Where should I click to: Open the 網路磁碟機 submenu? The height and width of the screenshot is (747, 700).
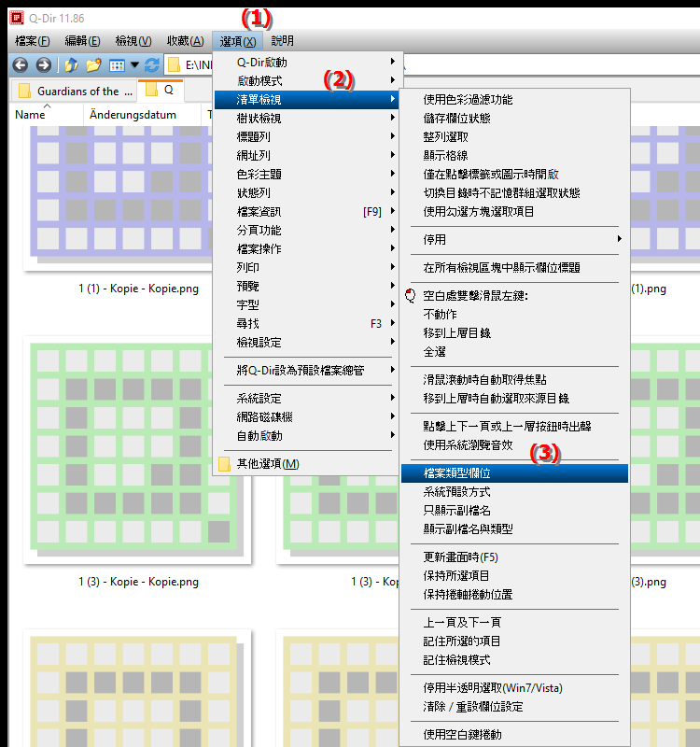click(x=306, y=417)
